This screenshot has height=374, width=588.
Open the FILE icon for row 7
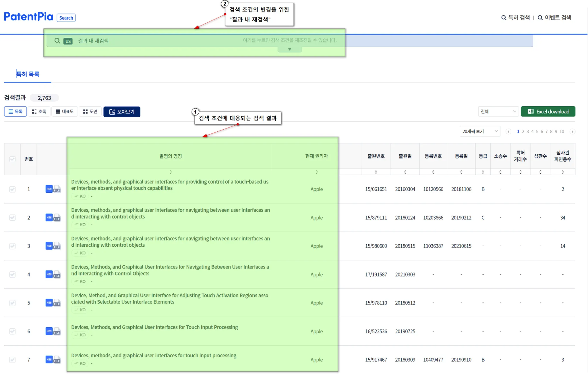tap(57, 360)
